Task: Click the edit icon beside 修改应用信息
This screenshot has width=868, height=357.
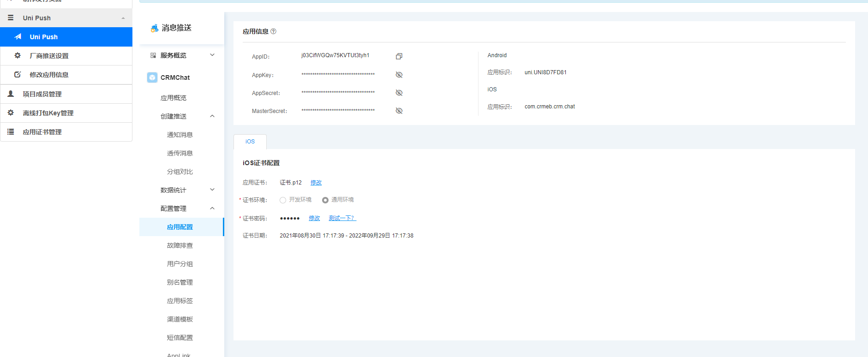Action: [x=18, y=74]
